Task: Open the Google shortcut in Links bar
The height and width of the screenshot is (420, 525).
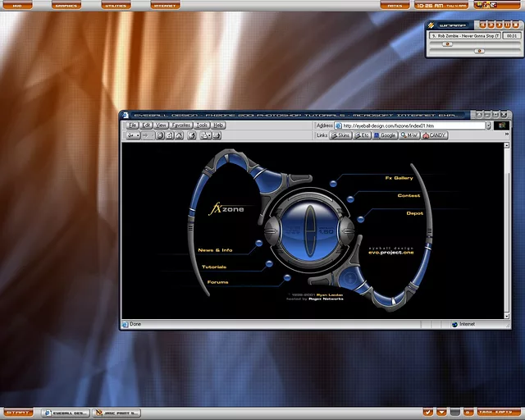Action: click(x=386, y=135)
